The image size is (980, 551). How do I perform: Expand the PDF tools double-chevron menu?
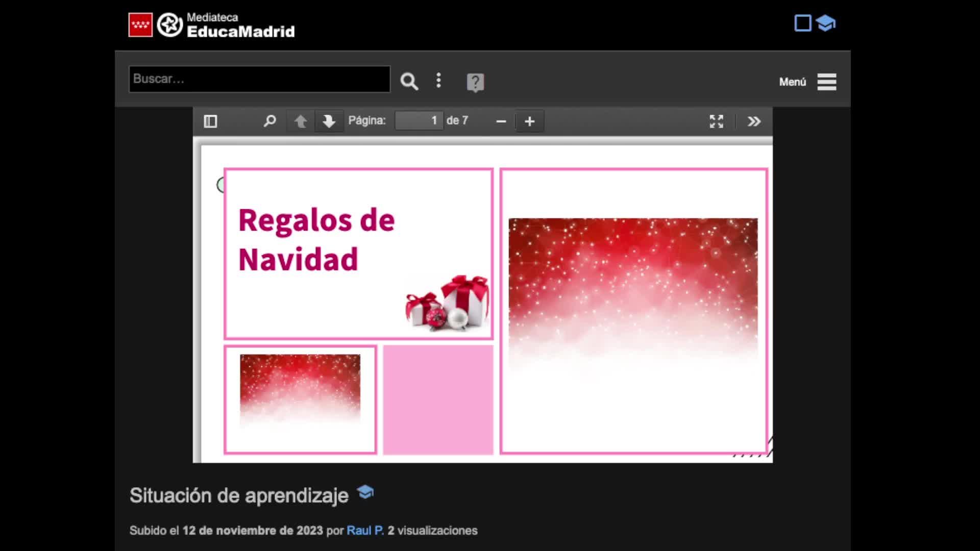(754, 121)
